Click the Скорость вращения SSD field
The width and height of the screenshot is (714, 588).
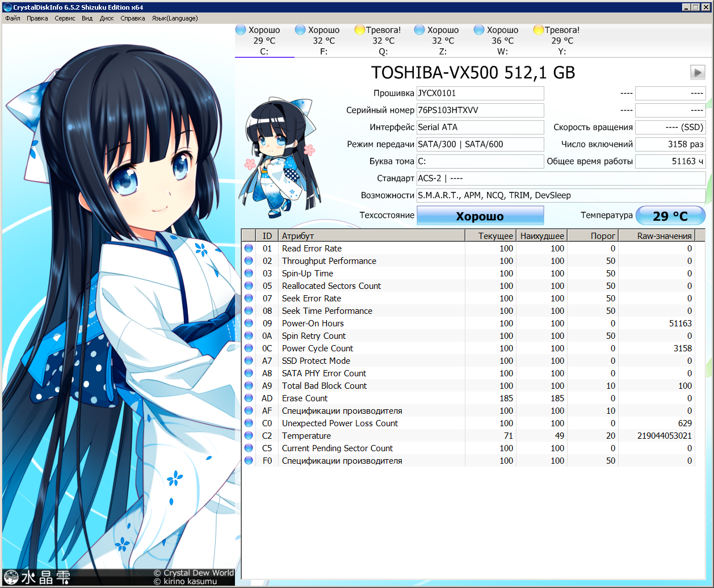[670, 127]
